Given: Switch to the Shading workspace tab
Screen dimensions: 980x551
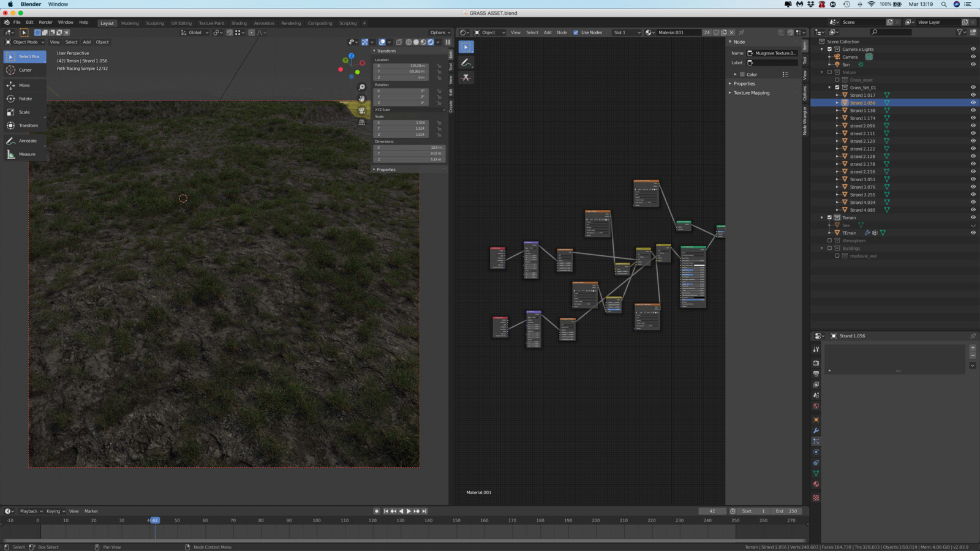Looking at the screenshot, I should (x=239, y=23).
